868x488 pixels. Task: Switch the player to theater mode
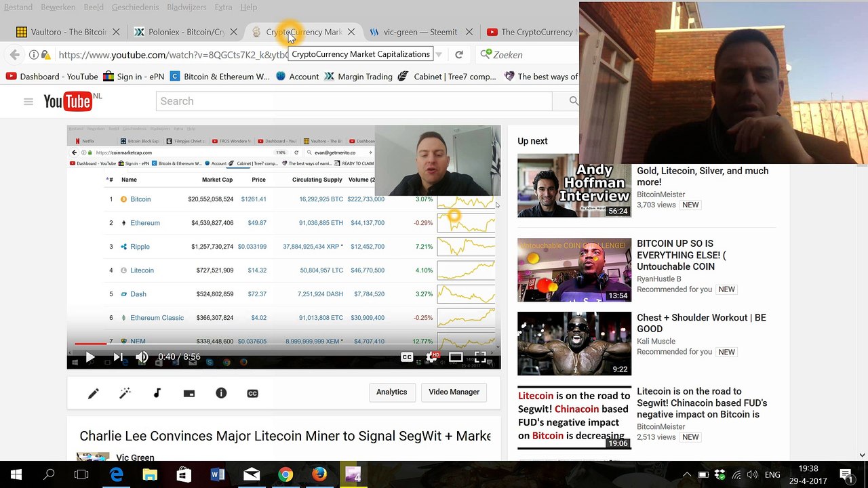coord(456,357)
